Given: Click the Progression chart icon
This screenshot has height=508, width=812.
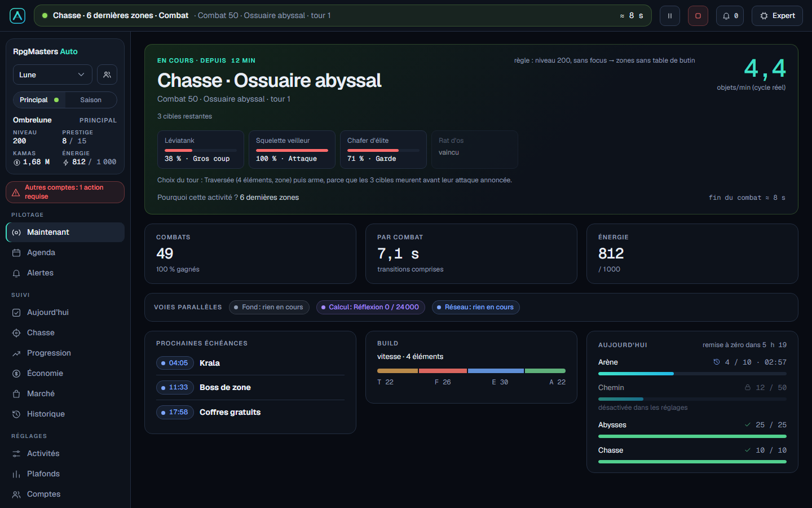Looking at the screenshot, I should click(x=16, y=353).
